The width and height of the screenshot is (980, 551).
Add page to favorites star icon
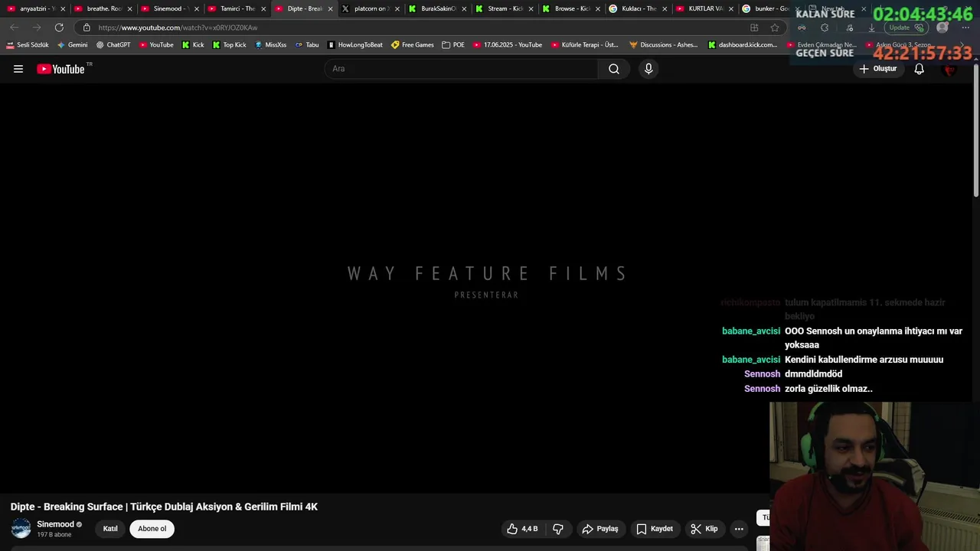point(775,28)
